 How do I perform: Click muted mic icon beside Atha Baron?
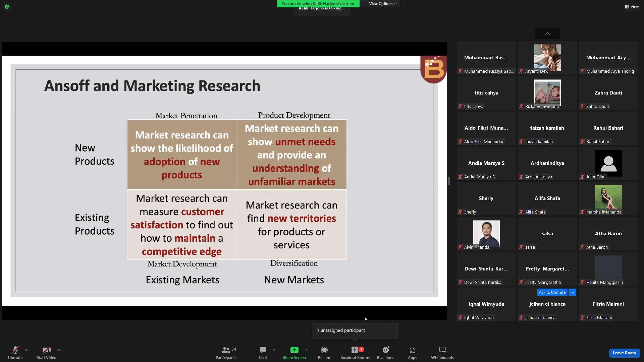click(x=582, y=247)
